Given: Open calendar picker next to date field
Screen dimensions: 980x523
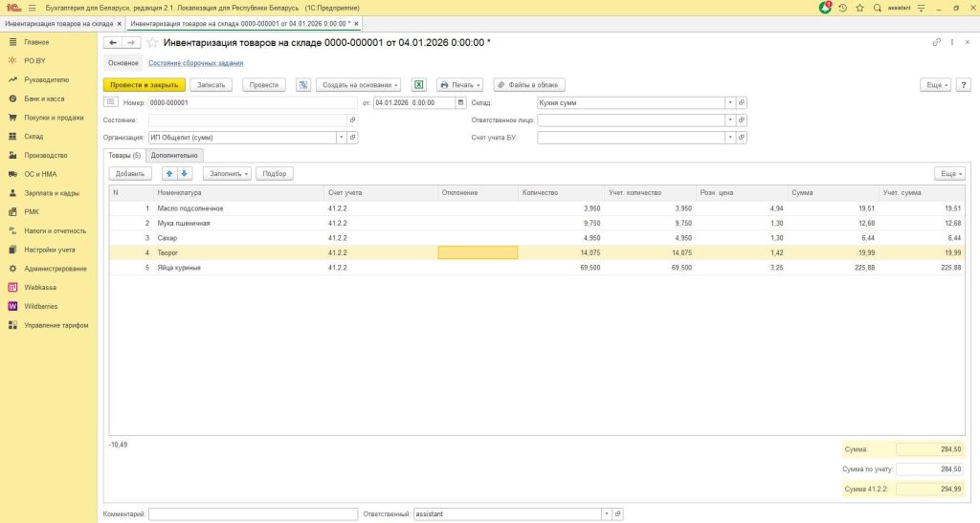Looking at the screenshot, I should (x=461, y=102).
